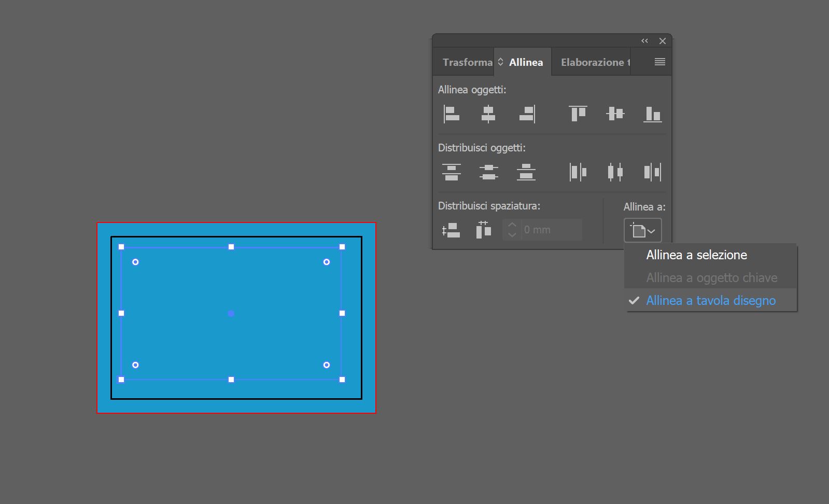The width and height of the screenshot is (829, 504).
Task: Open the Allinea panel hamburger menu
Action: [x=659, y=62]
